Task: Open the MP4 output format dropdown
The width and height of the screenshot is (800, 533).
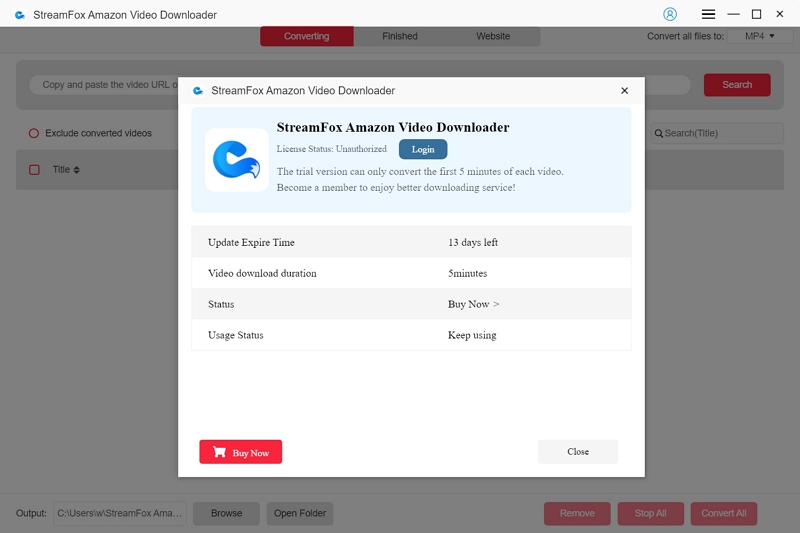Action: [759, 36]
